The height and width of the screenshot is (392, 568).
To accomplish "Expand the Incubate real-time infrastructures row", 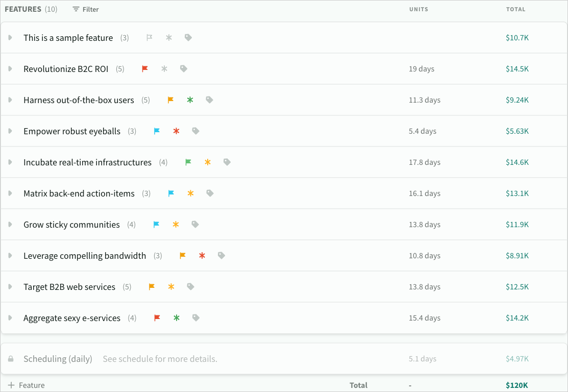I will point(9,162).
